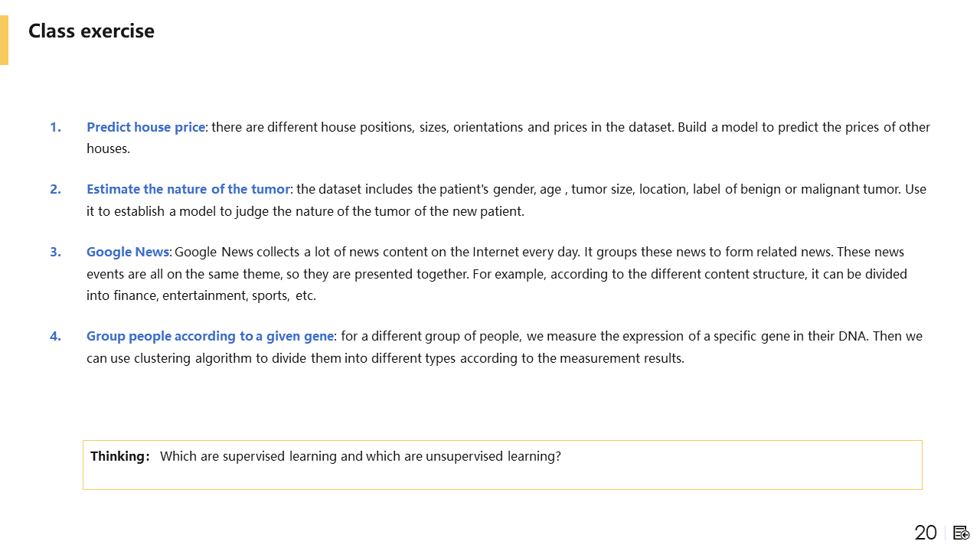Click the supervised vs unsupervised learning question
Viewport: 980px width, 551px height.
click(360, 456)
